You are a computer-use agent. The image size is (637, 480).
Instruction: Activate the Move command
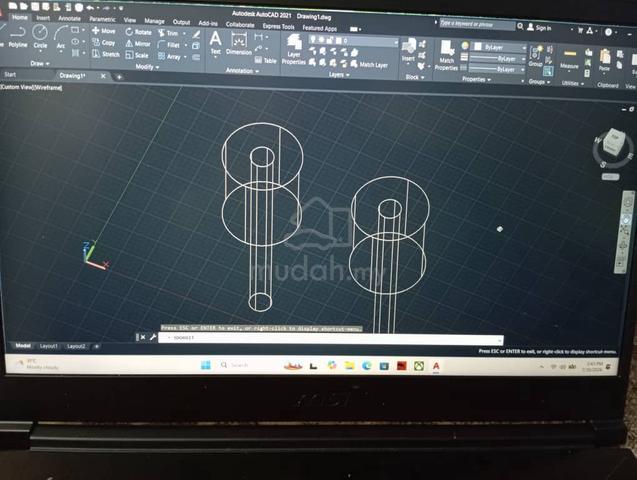coord(104,31)
